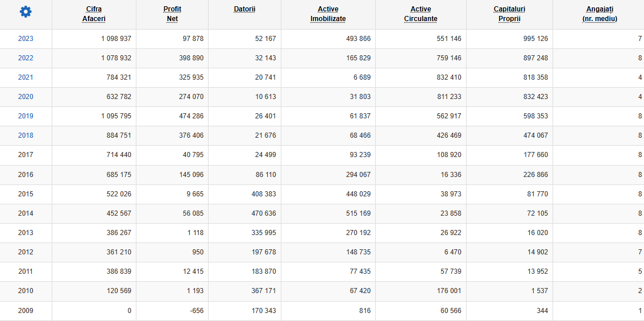644x321 pixels.
Task: Open the 2022 year link
Action: point(26,58)
